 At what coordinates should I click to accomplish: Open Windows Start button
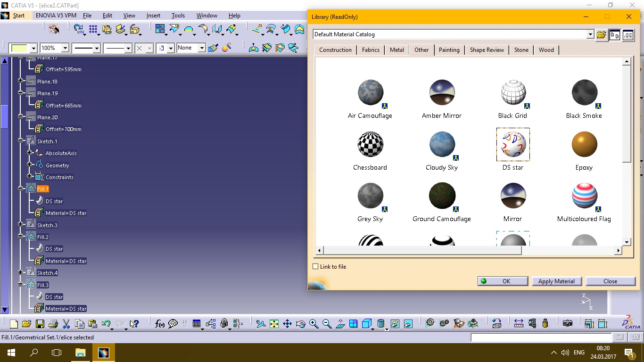point(11,353)
